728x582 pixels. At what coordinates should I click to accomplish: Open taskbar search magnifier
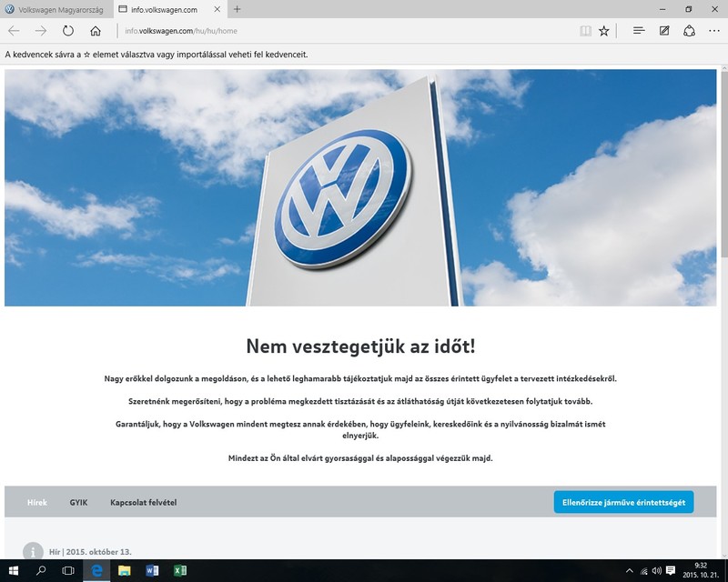[x=41, y=570]
